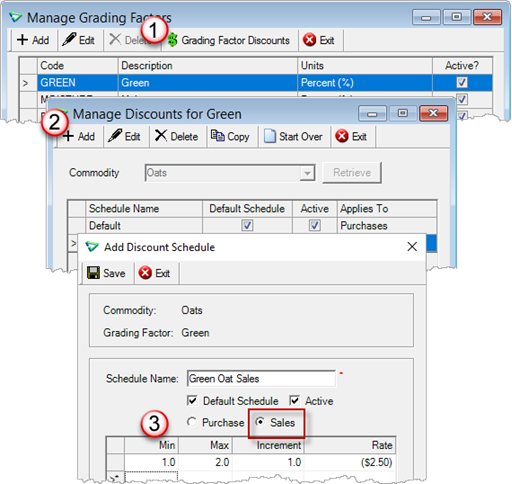This screenshot has width=512, height=484.
Task: Close Add Discount Schedule dialog with X
Action: [x=412, y=247]
